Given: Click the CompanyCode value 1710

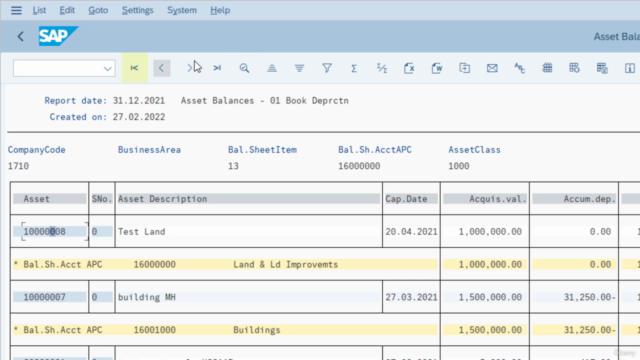Looking at the screenshot, I should (x=18, y=166).
